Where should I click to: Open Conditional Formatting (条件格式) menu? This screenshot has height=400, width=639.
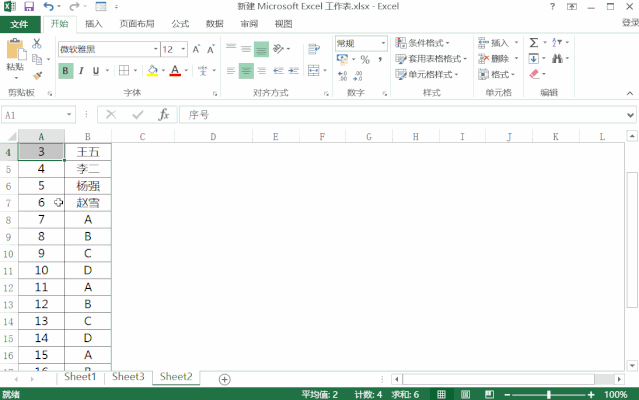tap(423, 43)
